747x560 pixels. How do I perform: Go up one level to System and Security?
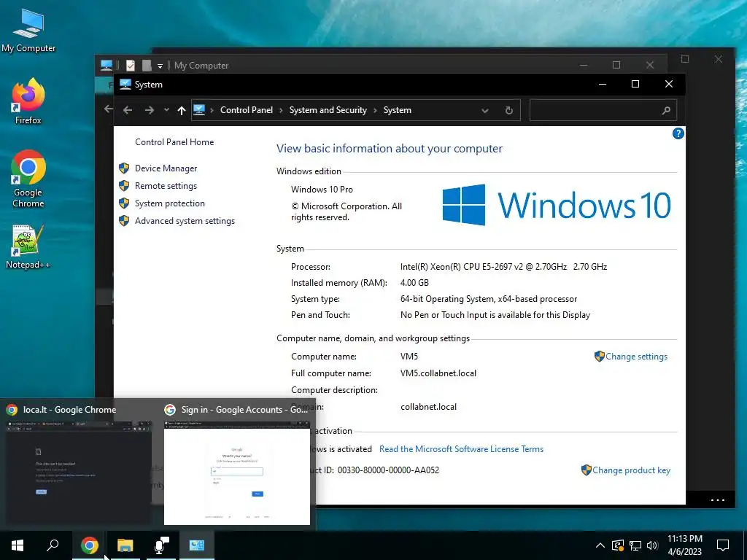[182, 111]
